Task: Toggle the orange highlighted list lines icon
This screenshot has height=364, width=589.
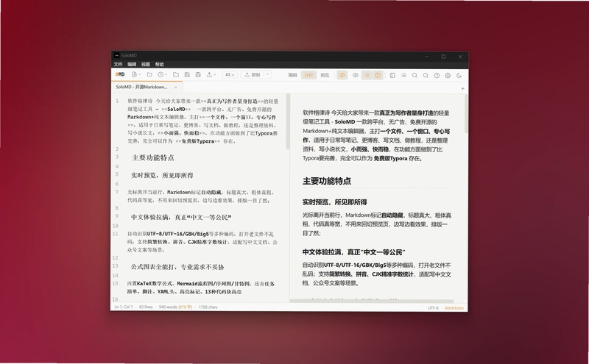Action: [x=367, y=75]
